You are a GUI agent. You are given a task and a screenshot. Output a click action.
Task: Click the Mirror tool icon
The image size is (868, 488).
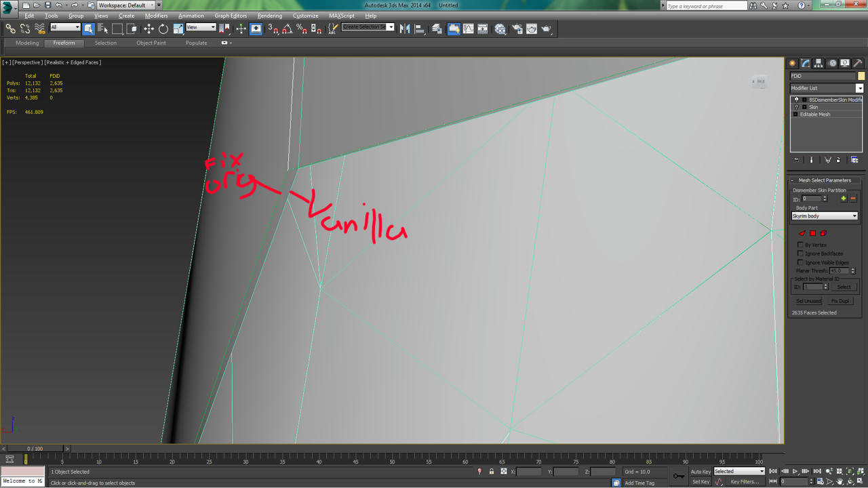coord(405,28)
